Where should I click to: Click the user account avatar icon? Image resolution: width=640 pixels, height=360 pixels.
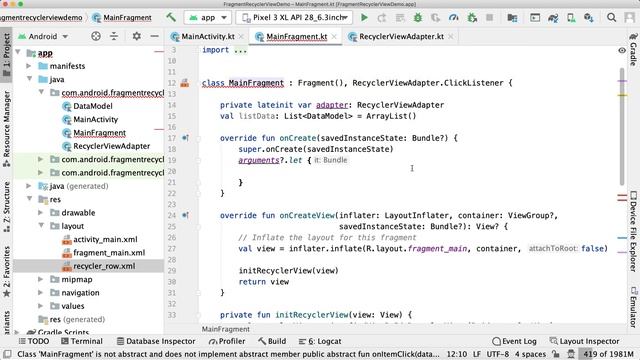(x=629, y=18)
